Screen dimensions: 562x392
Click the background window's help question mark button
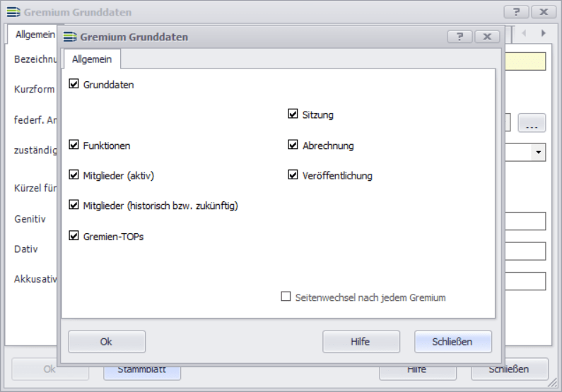point(516,12)
